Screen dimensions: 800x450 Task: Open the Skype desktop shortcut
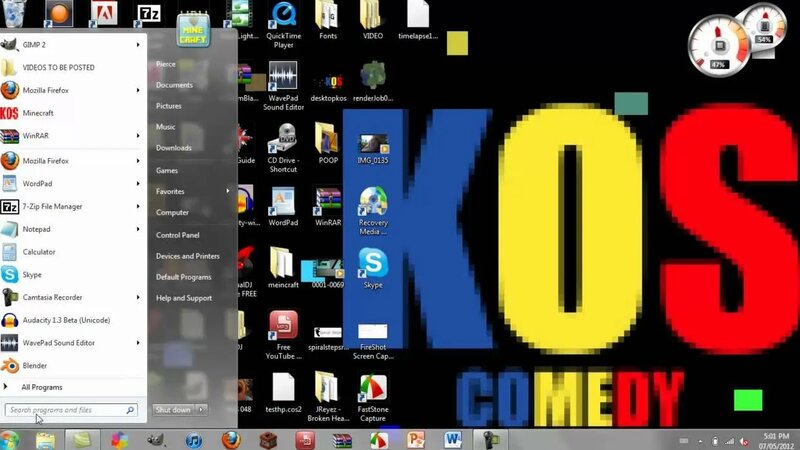coord(373,268)
